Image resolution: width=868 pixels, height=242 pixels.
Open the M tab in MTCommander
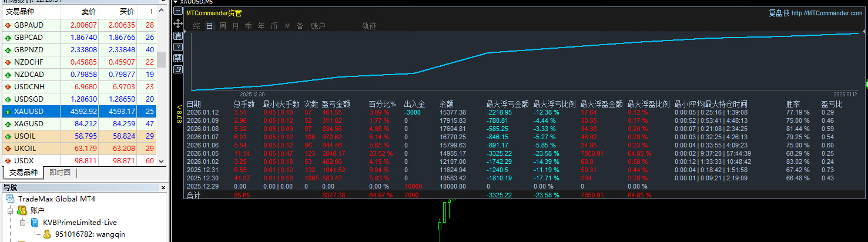coord(287,26)
